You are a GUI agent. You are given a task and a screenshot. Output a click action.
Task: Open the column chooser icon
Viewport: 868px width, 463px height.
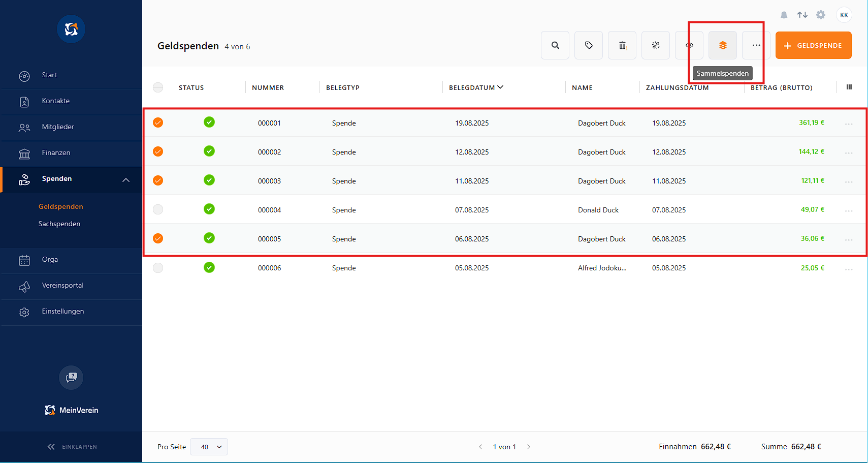pyautogui.click(x=849, y=87)
